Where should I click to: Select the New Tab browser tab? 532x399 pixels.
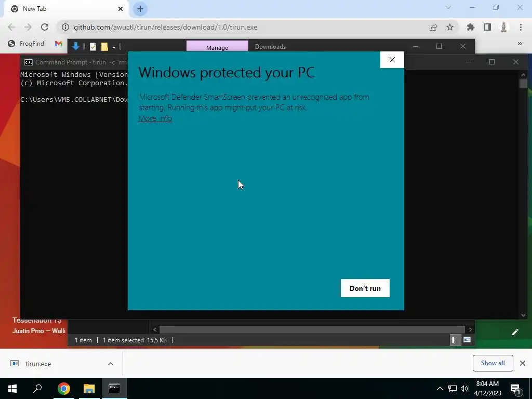pyautogui.click(x=66, y=9)
